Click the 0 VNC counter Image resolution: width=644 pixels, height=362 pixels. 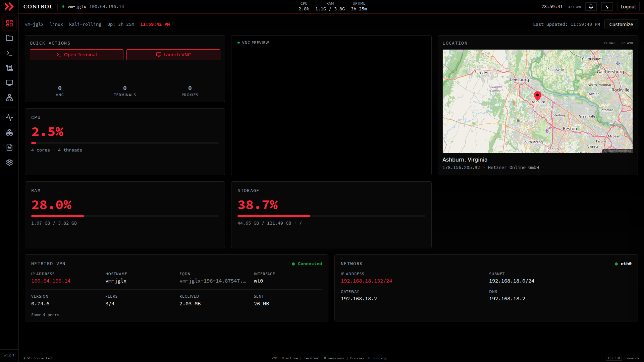pos(60,91)
